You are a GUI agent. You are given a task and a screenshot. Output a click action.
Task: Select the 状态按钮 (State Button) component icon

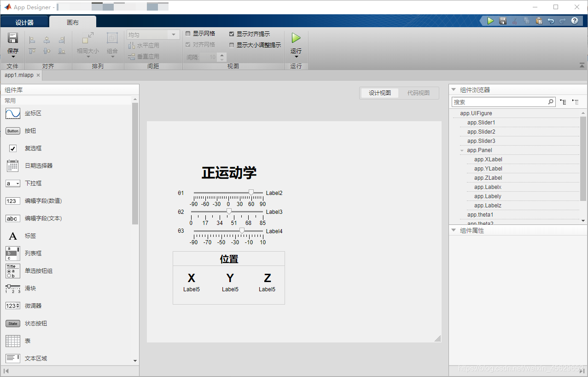click(x=12, y=323)
